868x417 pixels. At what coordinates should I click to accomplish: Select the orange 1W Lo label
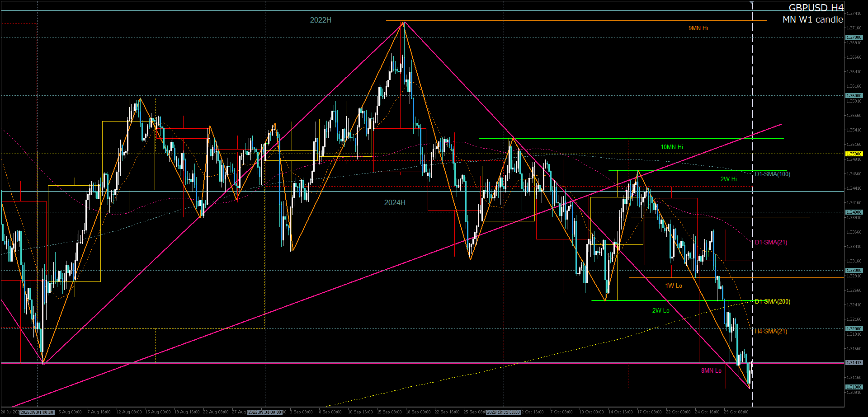(x=673, y=286)
